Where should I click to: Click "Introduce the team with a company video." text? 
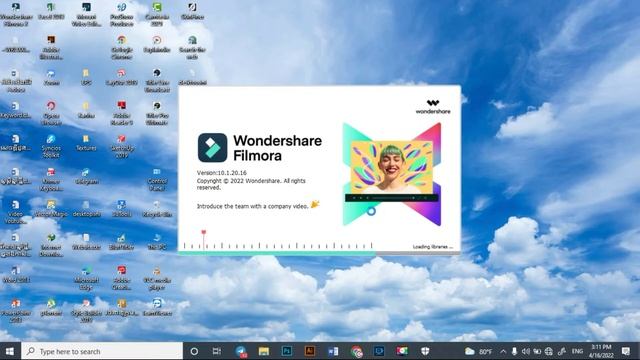[x=253, y=206]
